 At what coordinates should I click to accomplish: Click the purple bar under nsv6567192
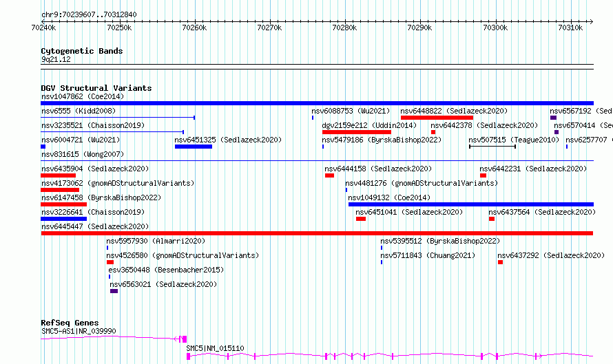point(553,118)
